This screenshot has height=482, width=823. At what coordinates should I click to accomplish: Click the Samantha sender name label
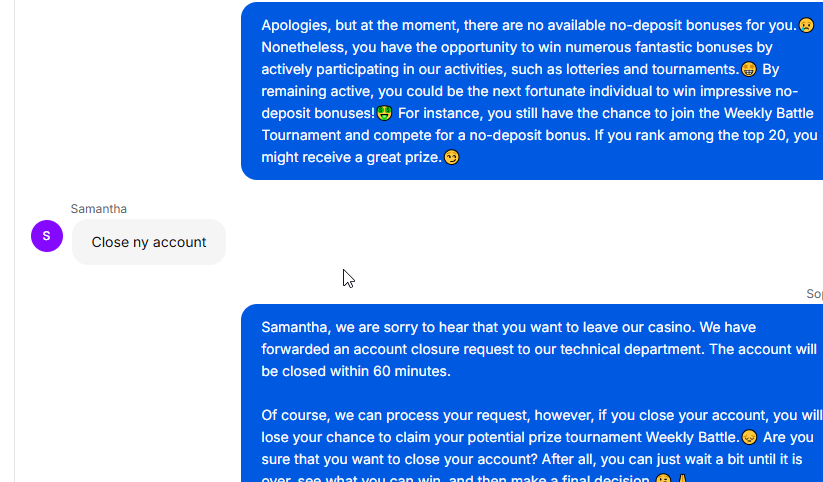click(x=99, y=209)
